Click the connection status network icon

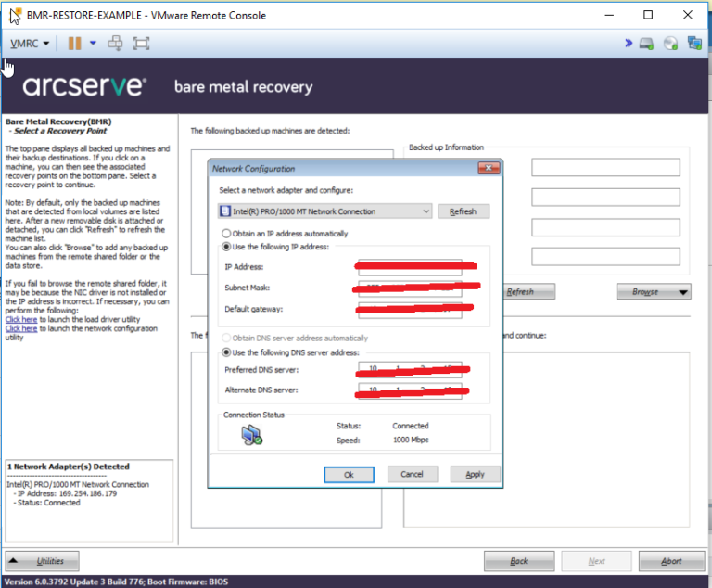point(251,435)
